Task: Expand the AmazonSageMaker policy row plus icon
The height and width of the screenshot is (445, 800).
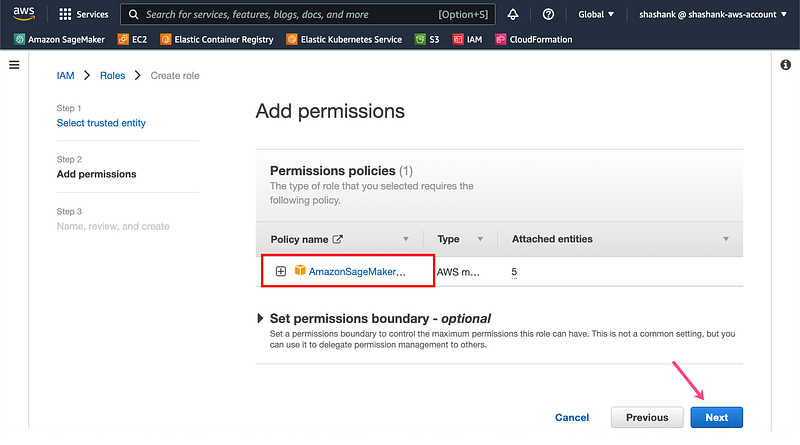Action: tap(281, 271)
